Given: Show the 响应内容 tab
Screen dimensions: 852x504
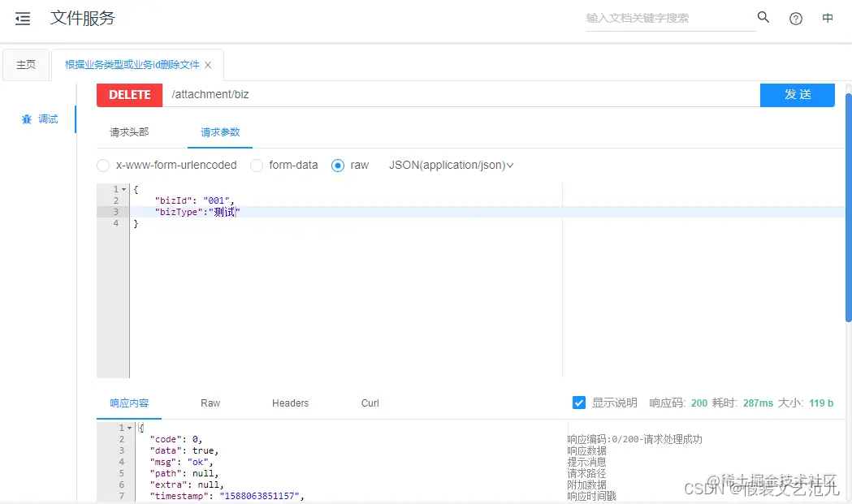Looking at the screenshot, I should tap(129, 403).
